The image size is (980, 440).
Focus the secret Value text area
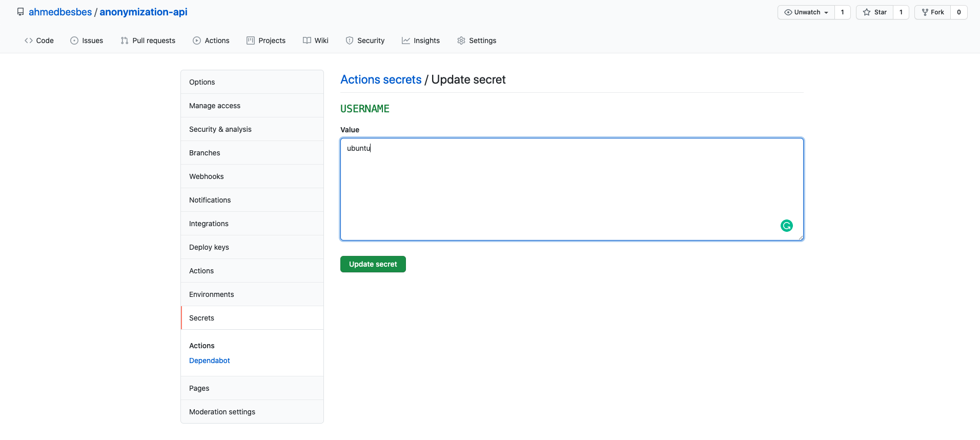tap(572, 189)
